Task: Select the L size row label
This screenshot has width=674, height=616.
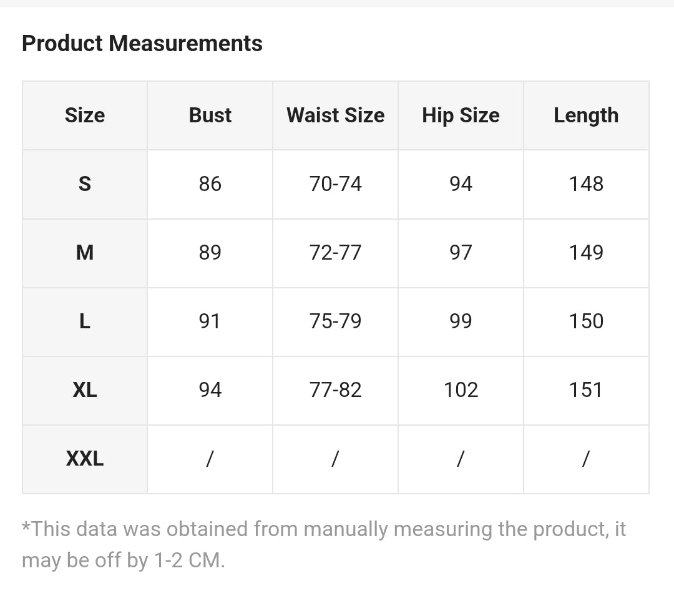Action: pos(85,322)
